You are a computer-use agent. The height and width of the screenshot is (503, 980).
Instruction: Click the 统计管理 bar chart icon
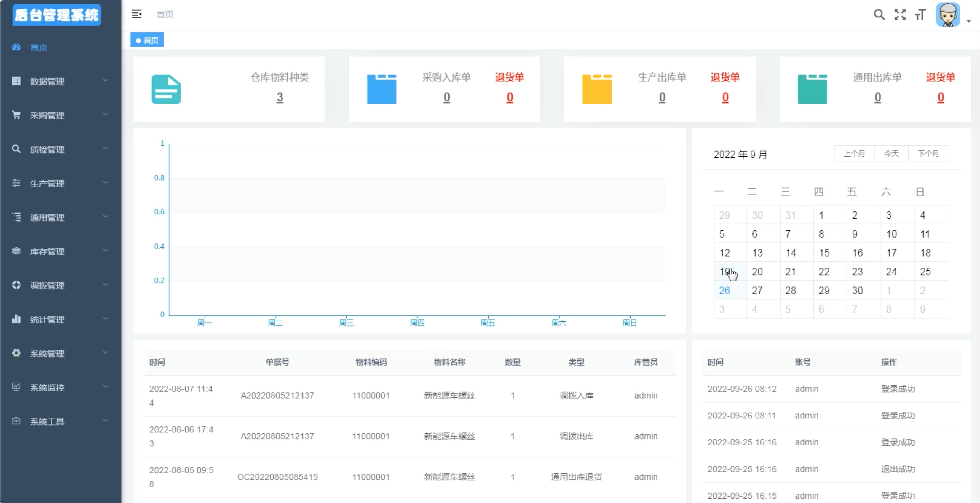tap(16, 319)
